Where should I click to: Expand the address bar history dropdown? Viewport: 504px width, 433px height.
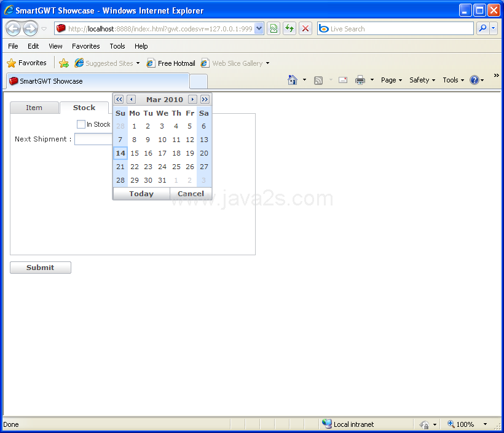point(259,29)
